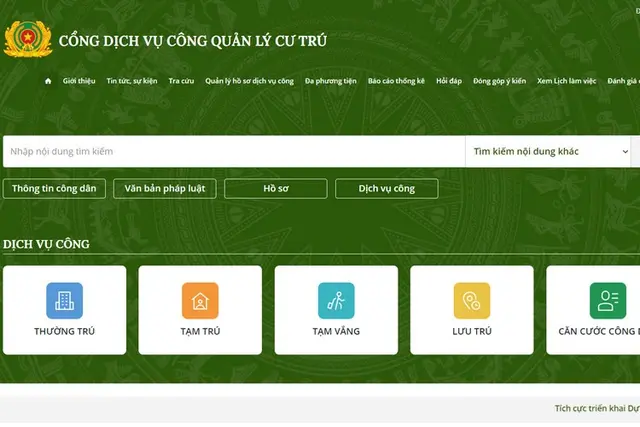Viewport: 640px width, 427px height.
Task: Click the police emblem logo
Action: (x=28, y=39)
